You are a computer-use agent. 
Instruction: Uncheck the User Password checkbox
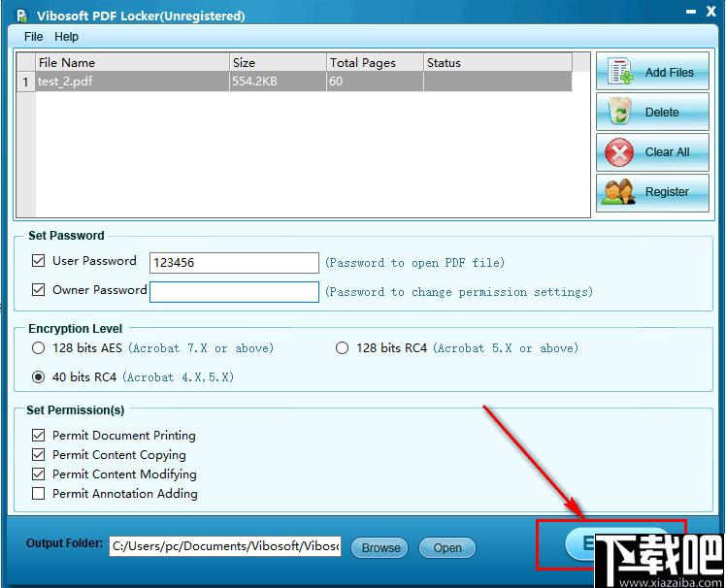[38, 261]
